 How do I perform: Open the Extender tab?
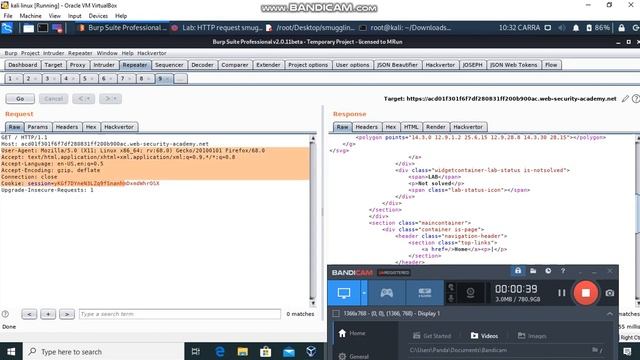click(x=268, y=64)
